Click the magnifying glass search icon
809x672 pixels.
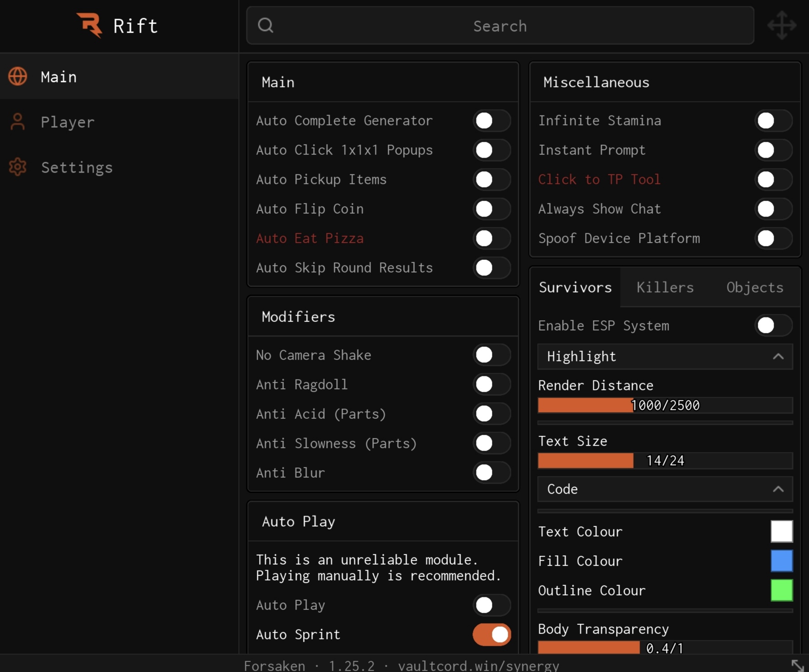(266, 25)
